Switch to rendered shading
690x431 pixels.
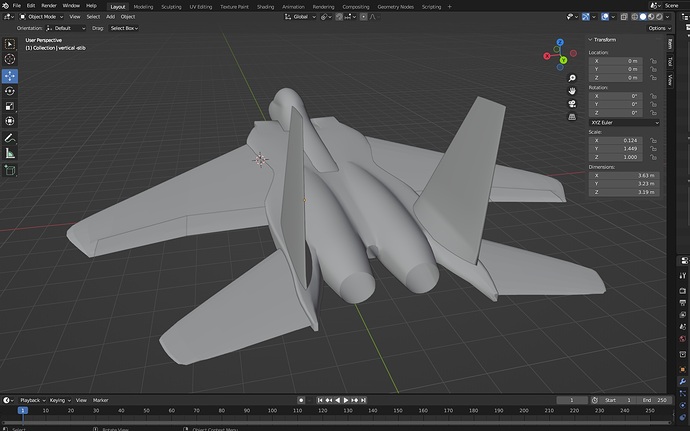(659, 17)
